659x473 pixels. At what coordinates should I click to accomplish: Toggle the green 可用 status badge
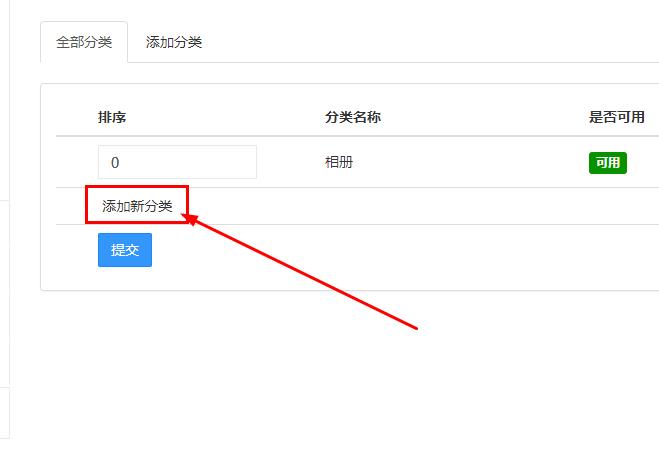point(607,163)
